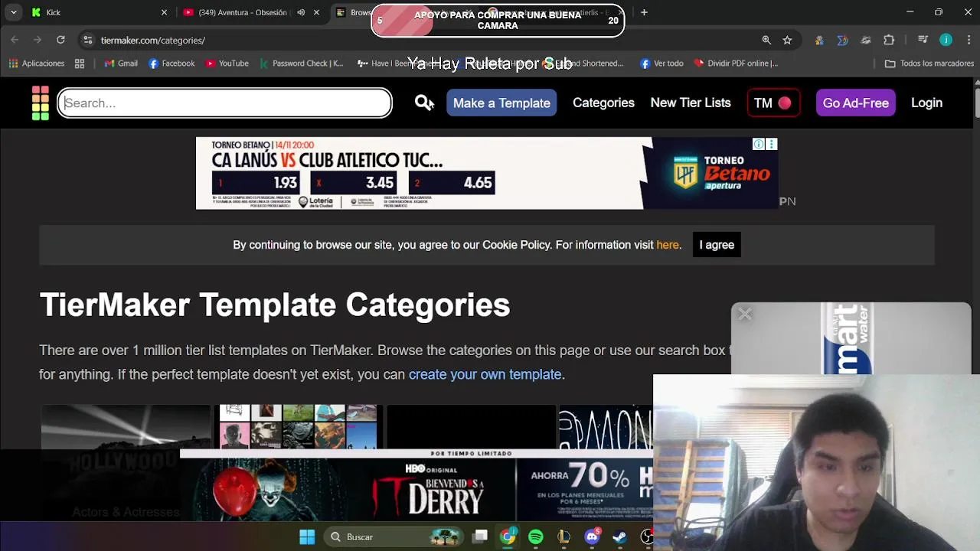Click the Go Ad-Free button
Viewport: 980px width, 551px height.
pos(855,103)
